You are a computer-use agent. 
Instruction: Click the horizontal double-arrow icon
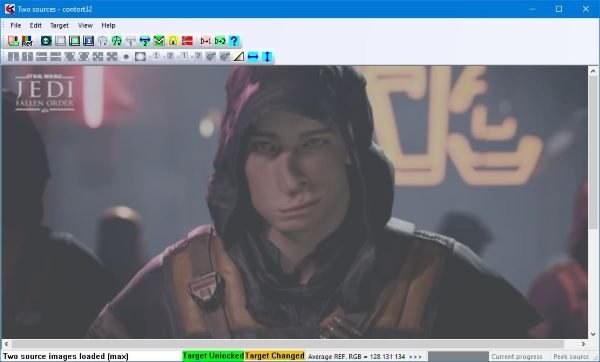coord(253,57)
